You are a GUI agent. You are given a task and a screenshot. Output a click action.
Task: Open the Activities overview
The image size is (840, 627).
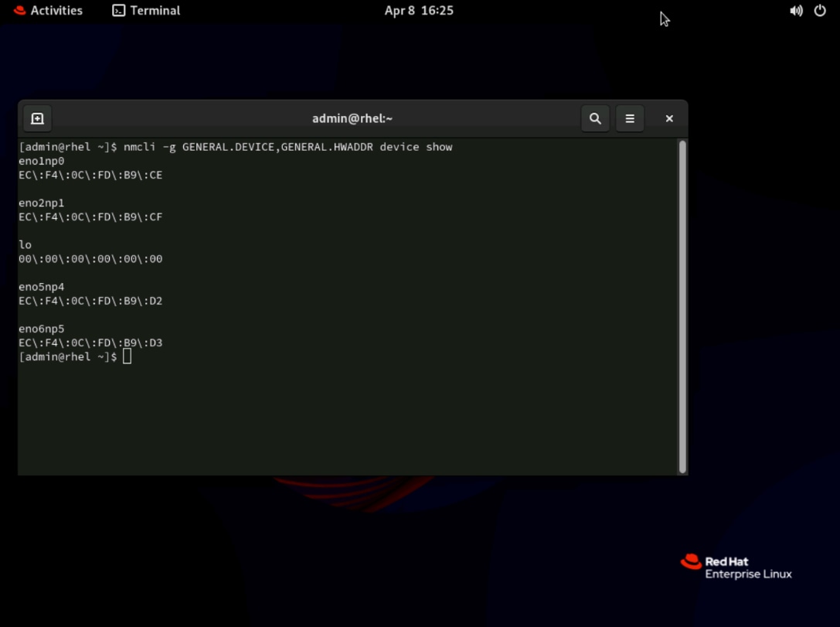(48, 10)
